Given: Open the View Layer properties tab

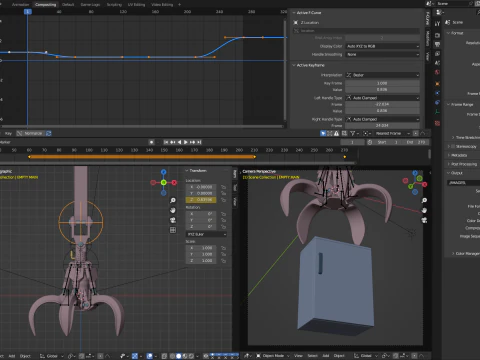Looking at the screenshot, I should [437, 54].
